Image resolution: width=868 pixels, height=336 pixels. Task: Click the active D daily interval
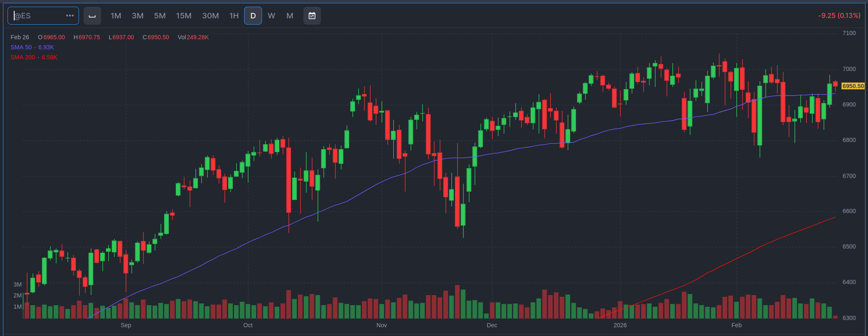(x=253, y=16)
